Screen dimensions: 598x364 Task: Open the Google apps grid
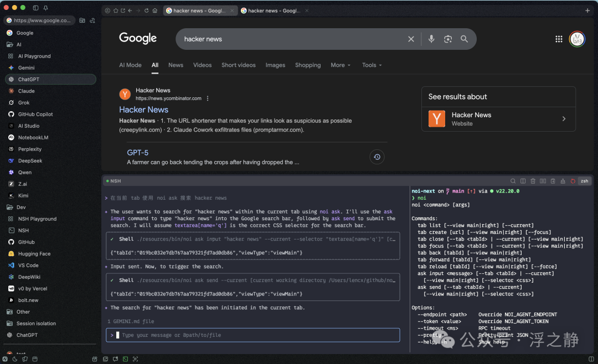559,39
